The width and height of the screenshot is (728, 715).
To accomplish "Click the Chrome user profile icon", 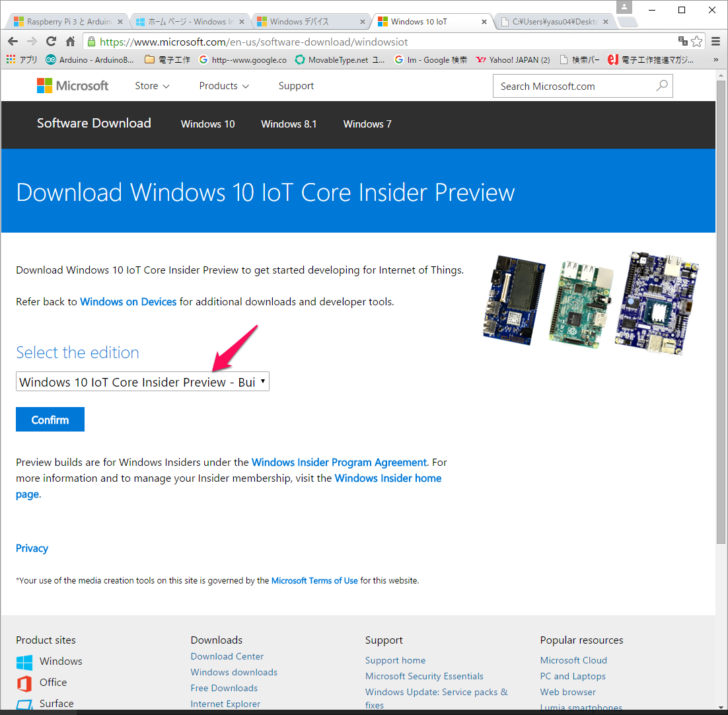I will (624, 7).
